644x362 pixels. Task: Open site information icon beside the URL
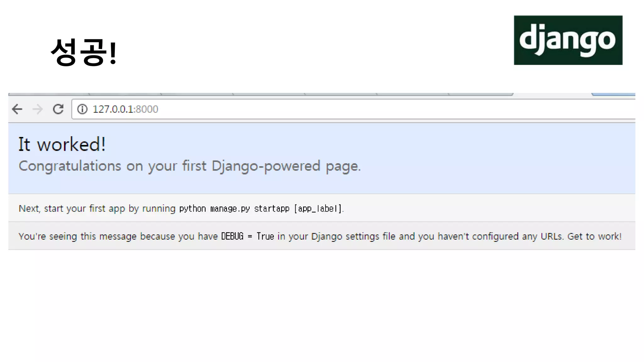click(82, 109)
